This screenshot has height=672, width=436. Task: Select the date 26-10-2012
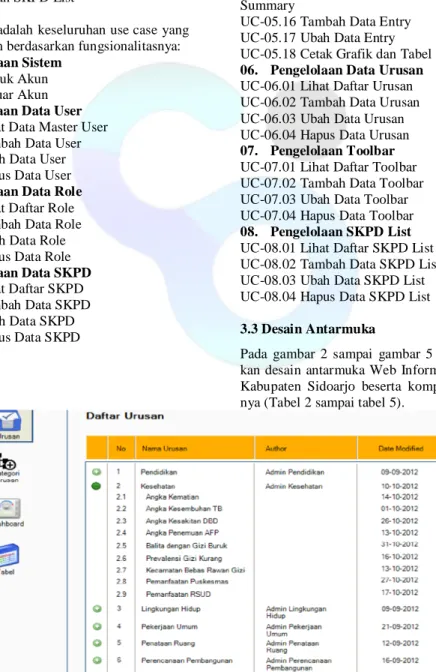pyautogui.click(x=400, y=521)
